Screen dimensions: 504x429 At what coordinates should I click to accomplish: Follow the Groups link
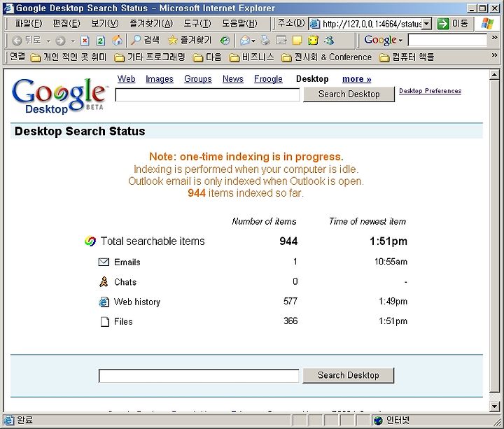[198, 78]
